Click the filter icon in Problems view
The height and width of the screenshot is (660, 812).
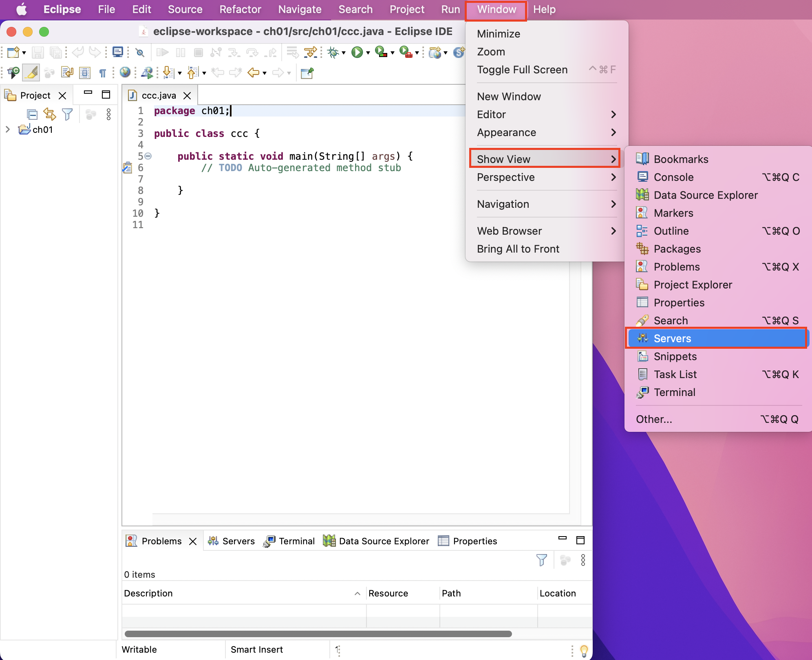coord(541,560)
